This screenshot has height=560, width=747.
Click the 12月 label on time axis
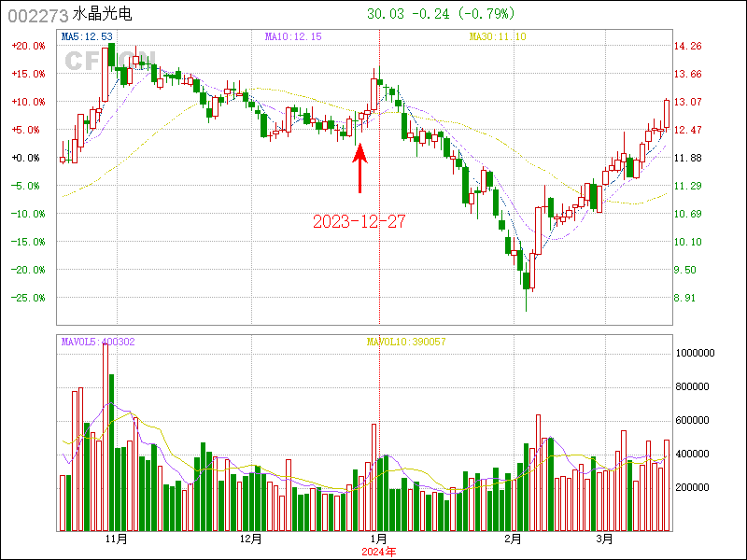250,539
